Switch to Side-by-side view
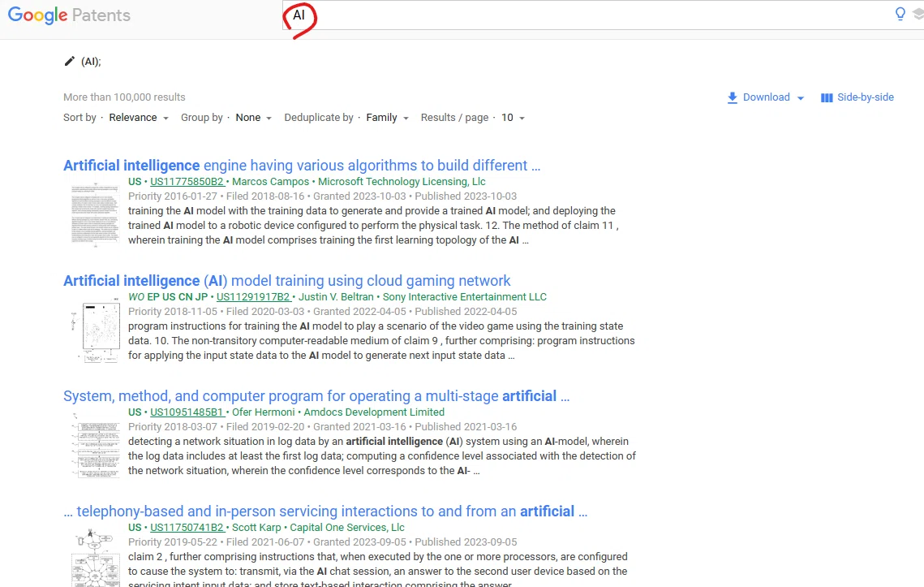 tap(857, 97)
